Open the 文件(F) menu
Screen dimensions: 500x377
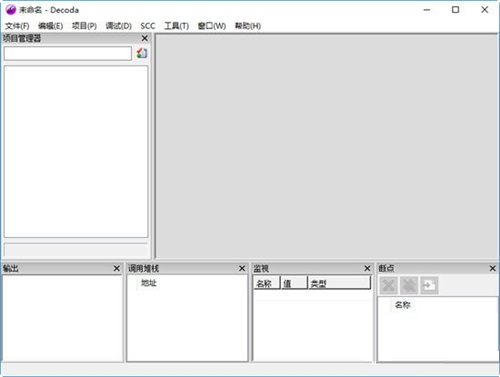17,26
